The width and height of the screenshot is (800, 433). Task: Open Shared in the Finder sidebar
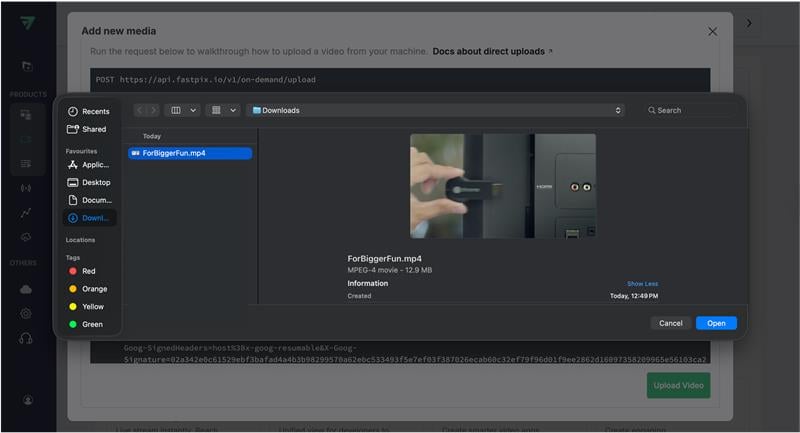[89, 129]
